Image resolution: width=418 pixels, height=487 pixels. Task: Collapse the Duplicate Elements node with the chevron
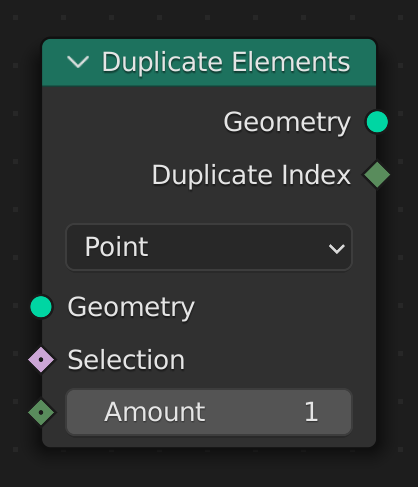(x=78, y=62)
